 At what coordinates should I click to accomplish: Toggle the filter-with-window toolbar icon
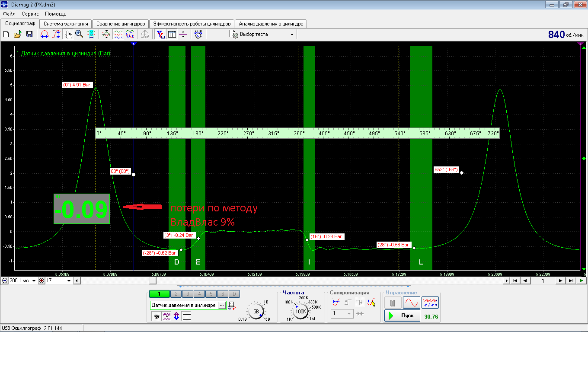click(160, 34)
